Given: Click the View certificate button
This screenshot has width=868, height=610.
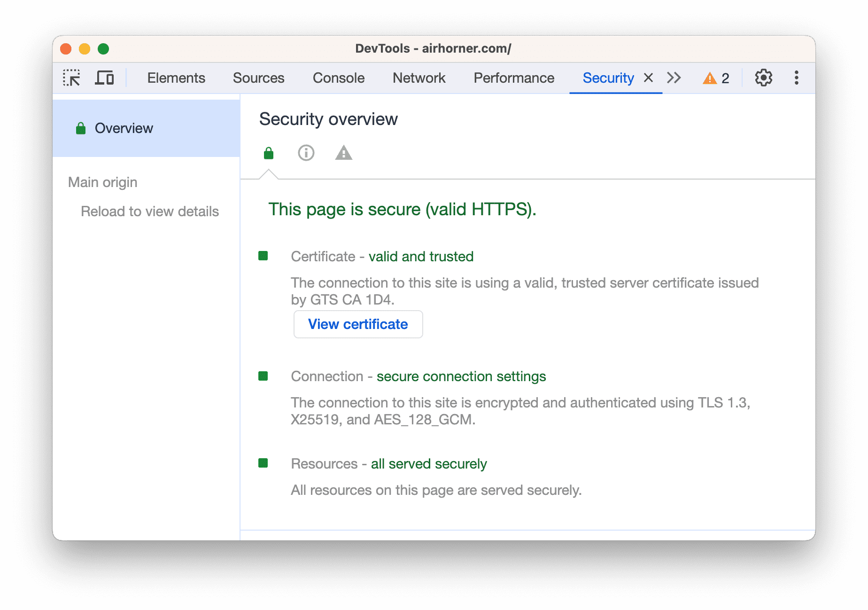Looking at the screenshot, I should click(x=358, y=324).
